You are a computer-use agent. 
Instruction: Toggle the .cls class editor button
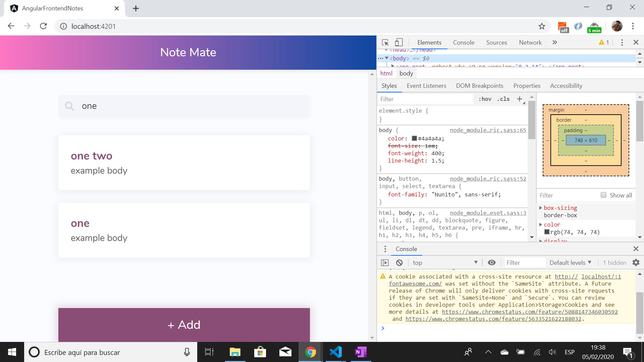pyautogui.click(x=504, y=99)
